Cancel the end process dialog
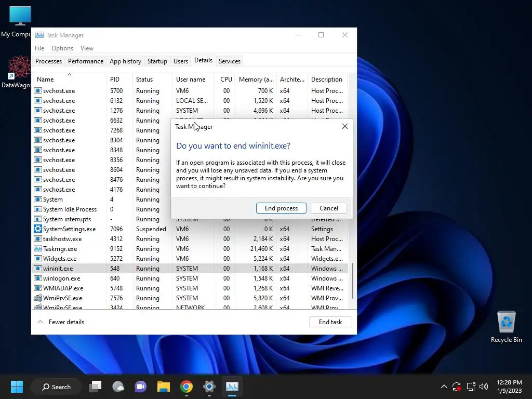 (328, 208)
